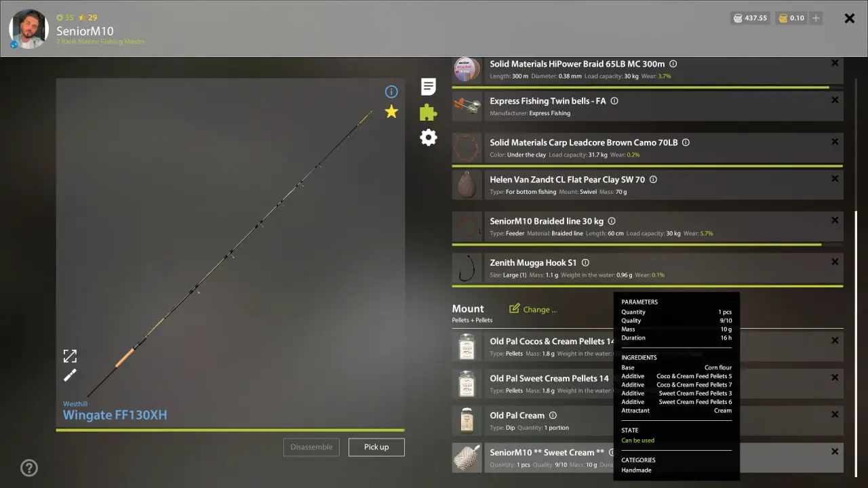Viewport: 868px width, 488px height.
Task: Click the Leadcore Brown Camo thumbnail
Action: pos(467,148)
